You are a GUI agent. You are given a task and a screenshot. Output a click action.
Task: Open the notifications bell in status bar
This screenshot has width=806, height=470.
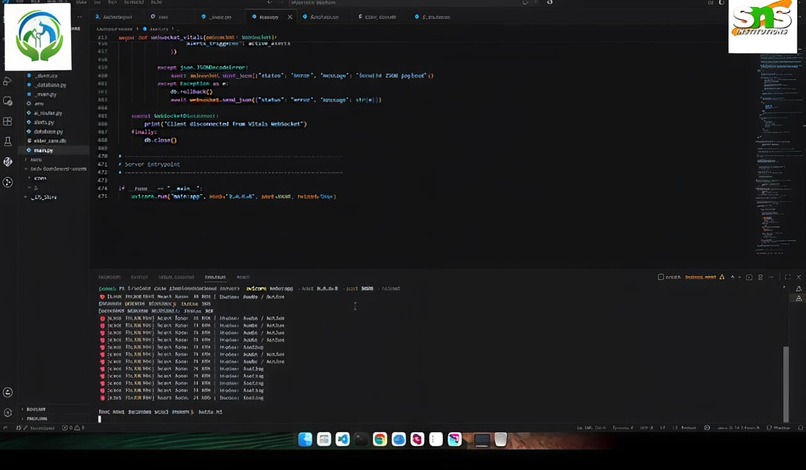(x=800, y=428)
